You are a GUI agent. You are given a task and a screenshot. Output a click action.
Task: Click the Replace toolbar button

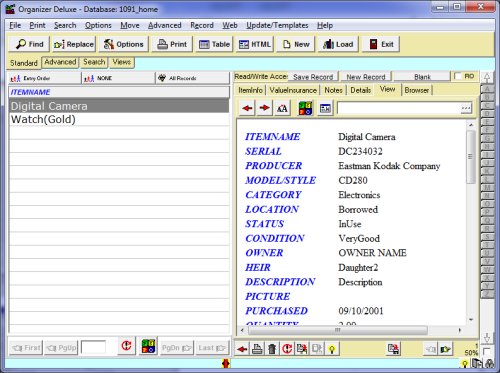[x=74, y=44]
